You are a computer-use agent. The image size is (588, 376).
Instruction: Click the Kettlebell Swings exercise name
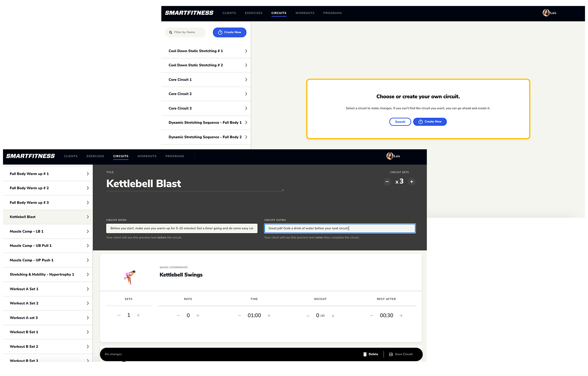[181, 275]
